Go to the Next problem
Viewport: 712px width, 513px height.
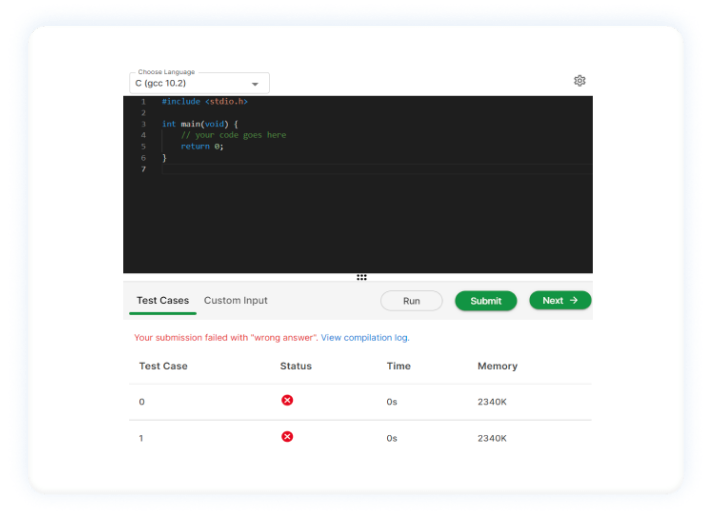point(560,300)
